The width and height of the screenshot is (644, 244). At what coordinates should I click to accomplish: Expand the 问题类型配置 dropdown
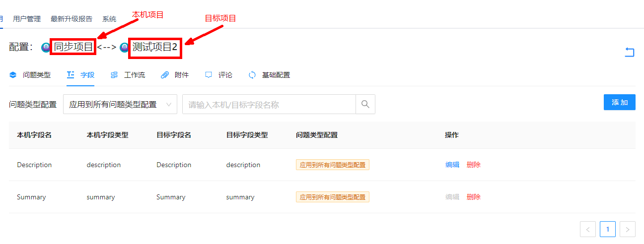(x=120, y=104)
